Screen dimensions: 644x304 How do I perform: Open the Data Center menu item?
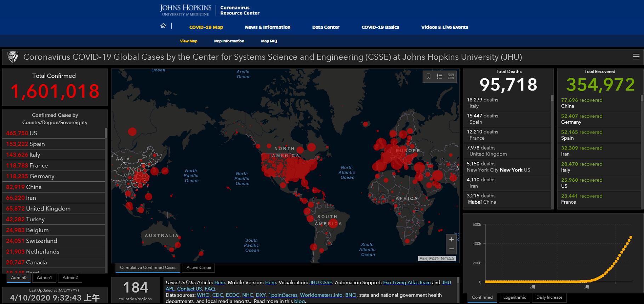325,27
